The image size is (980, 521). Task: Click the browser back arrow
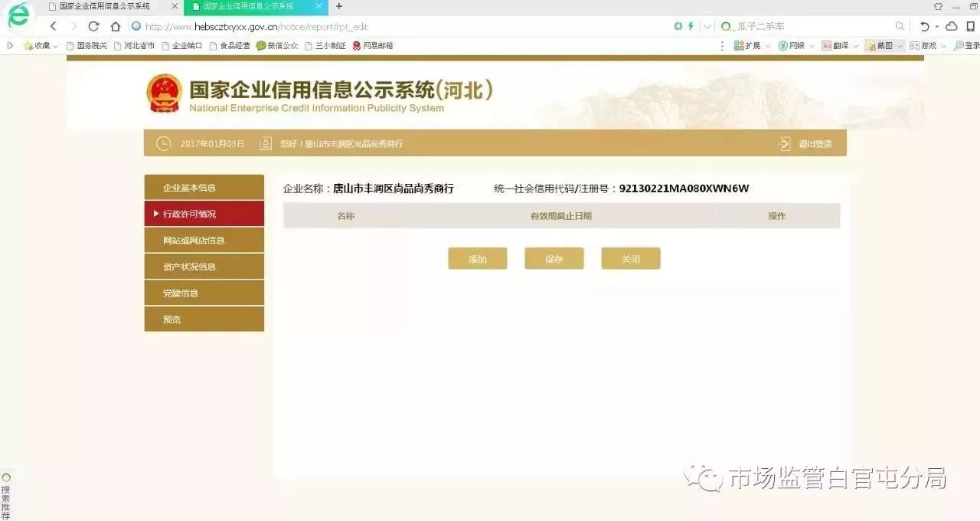coord(53,27)
